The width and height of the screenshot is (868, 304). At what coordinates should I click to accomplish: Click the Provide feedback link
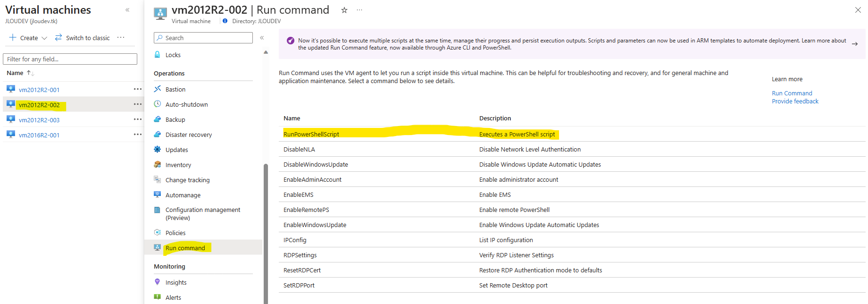coord(795,101)
